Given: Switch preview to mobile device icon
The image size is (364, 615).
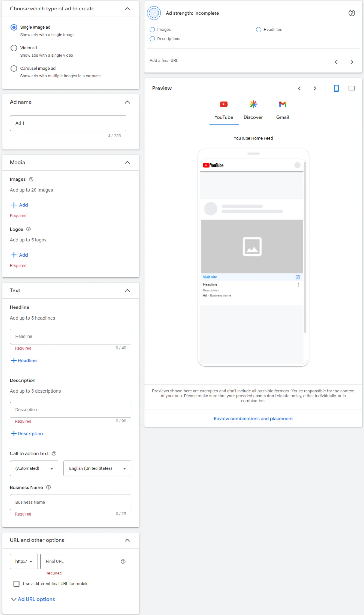Looking at the screenshot, I should point(336,88).
